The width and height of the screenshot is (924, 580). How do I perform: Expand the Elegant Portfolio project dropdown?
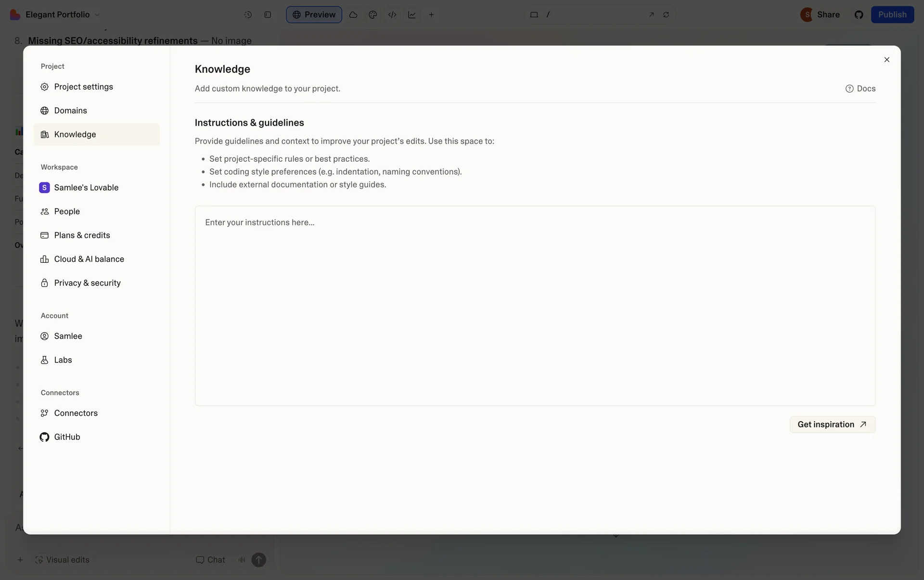pyautogui.click(x=97, y=14)
